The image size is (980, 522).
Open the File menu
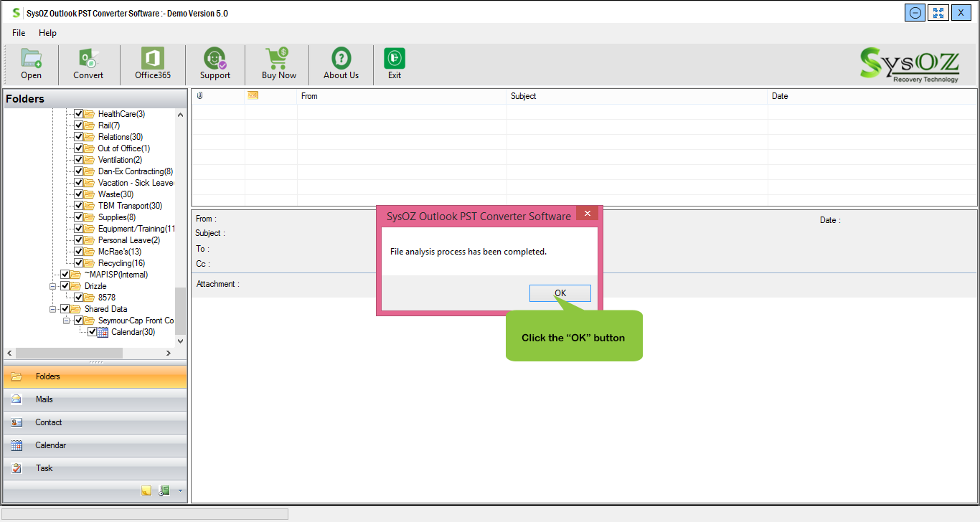coord(19,33)
